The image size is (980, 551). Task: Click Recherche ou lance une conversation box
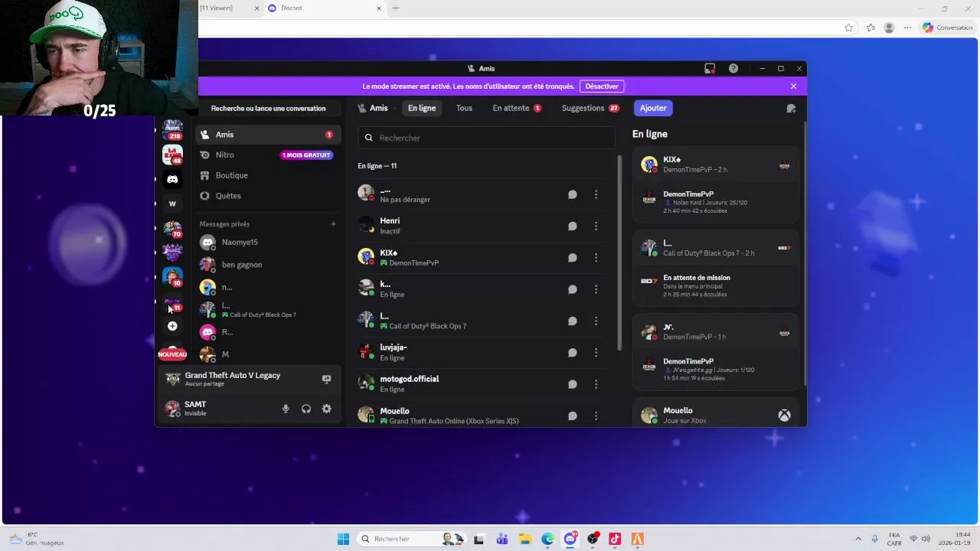pyautogui.click(x=268, y=109)
